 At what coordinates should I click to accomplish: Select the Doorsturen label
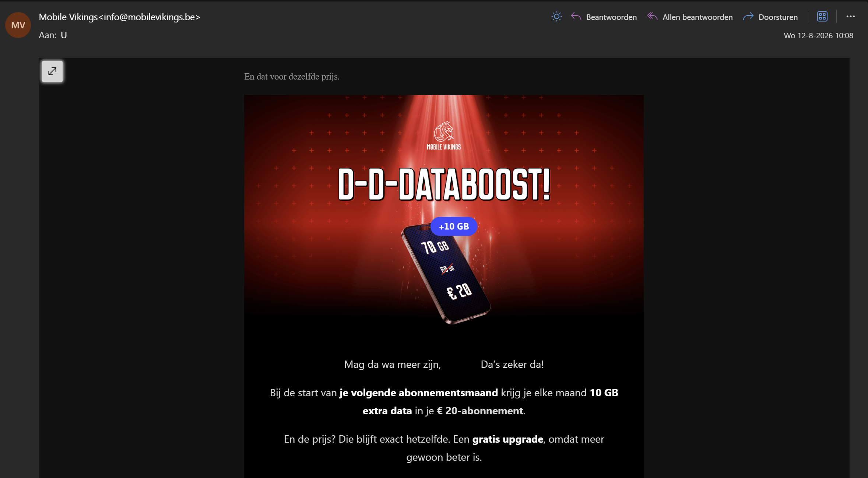(x=778, y=17)
